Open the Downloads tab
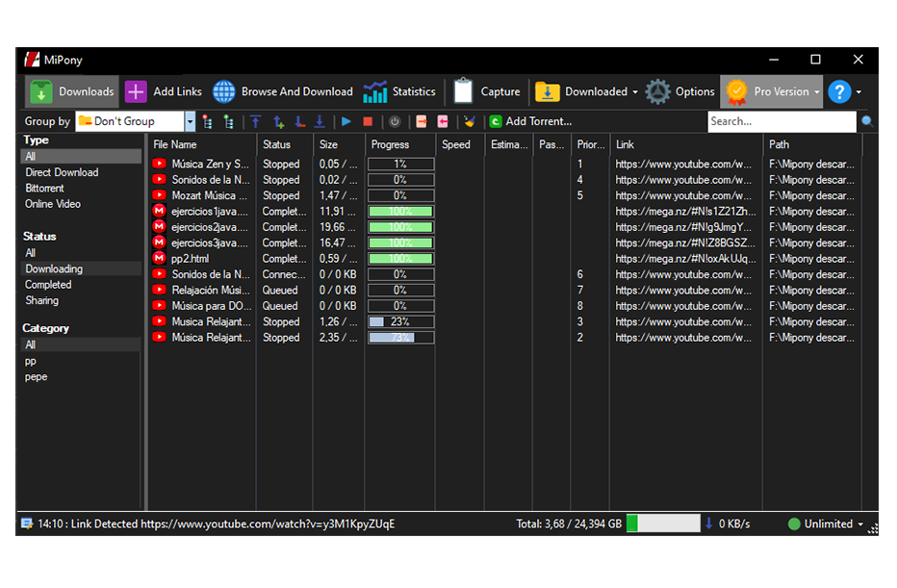The image size is (897, 588). (x=72, y=91)
